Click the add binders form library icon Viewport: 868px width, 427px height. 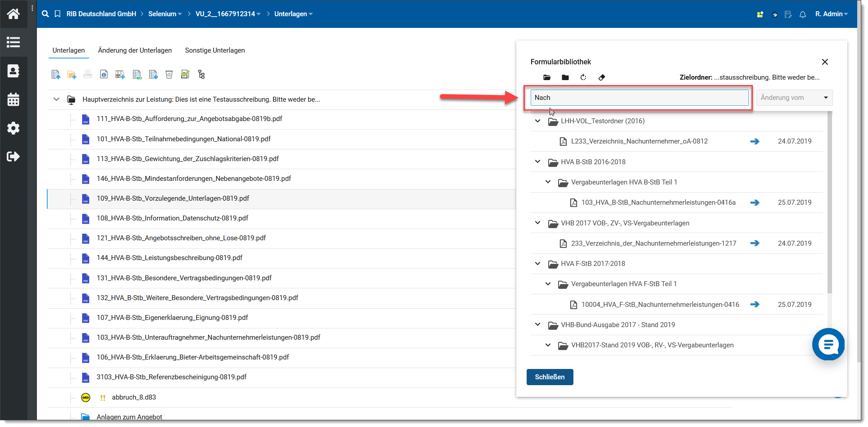click(x=120, y=75)
